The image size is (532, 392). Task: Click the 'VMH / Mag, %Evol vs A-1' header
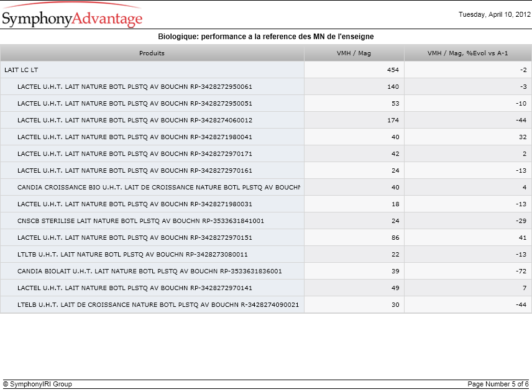click(x=467, y=53)
